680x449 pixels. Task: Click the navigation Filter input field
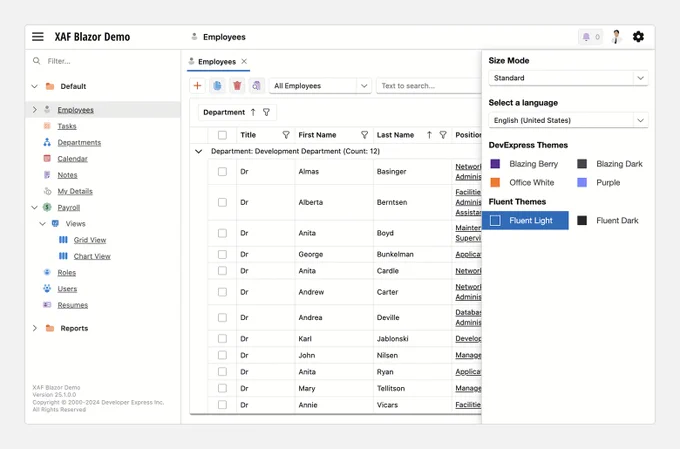(x=102, y=61)
